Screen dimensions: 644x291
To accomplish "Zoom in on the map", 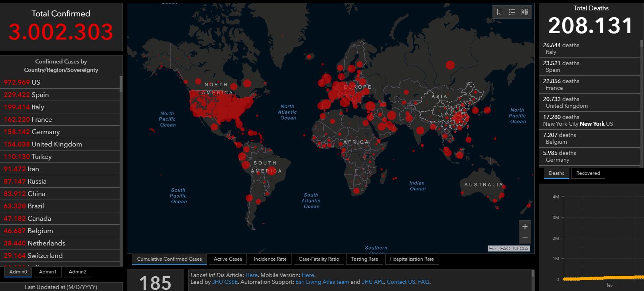I will click(525, 226).
